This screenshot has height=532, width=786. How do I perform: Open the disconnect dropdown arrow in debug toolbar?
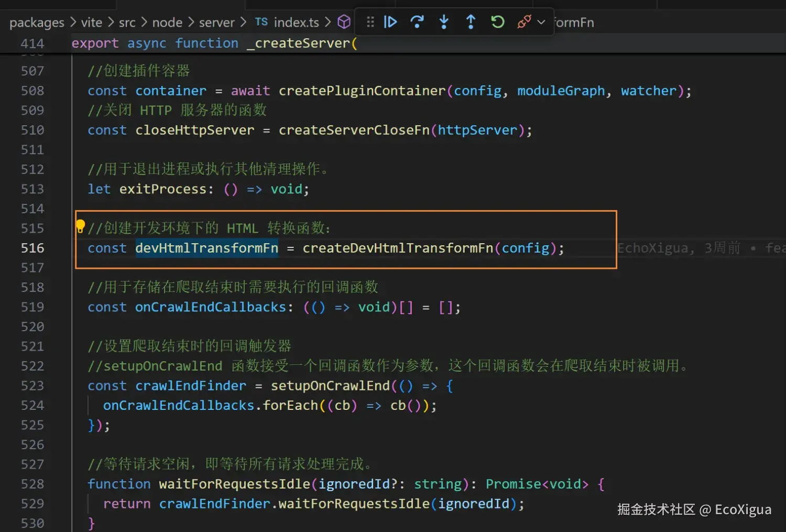542,22
